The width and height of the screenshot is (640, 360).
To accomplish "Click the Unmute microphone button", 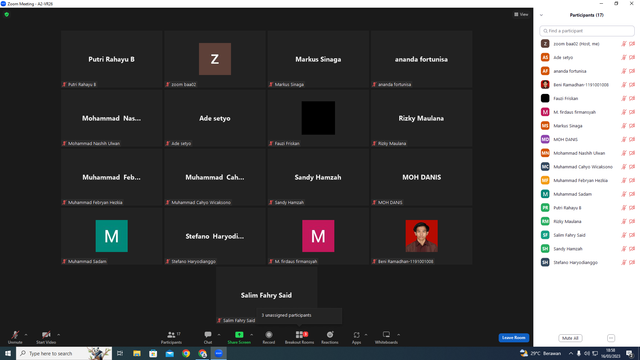I will (15, 337).
